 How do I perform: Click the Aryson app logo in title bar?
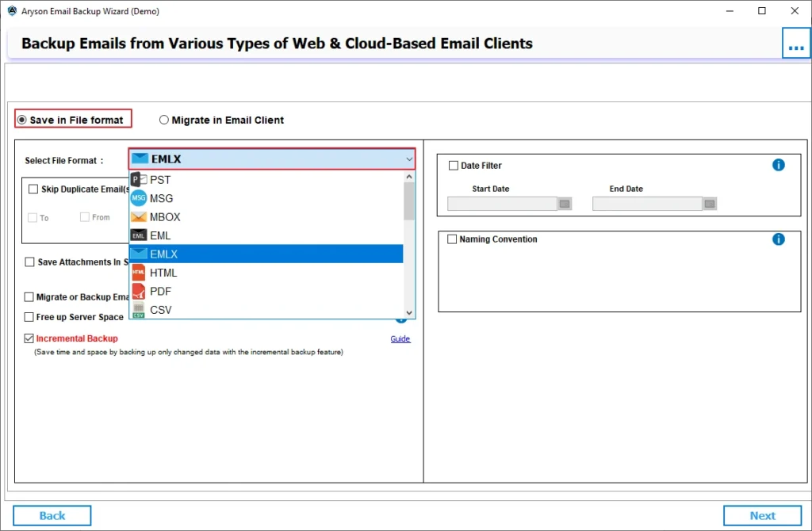pyautogui.click(x=12, y=11)
